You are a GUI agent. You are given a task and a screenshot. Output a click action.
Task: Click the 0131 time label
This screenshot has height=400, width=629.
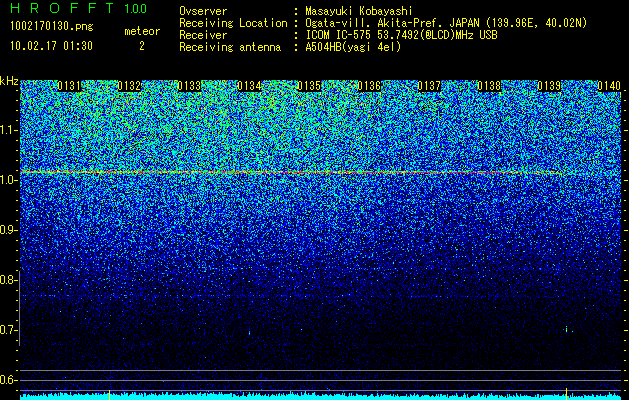(x=69, y=86)
